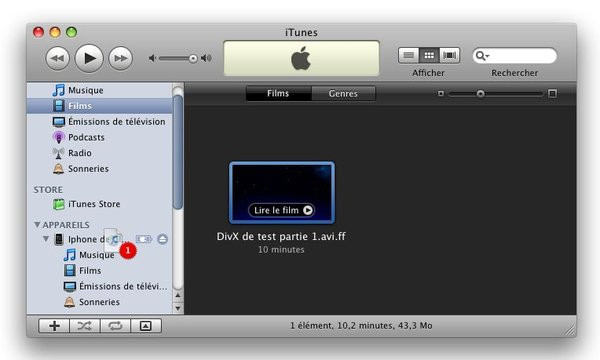Adjust the thumbnail size slider

pos(480,93)
